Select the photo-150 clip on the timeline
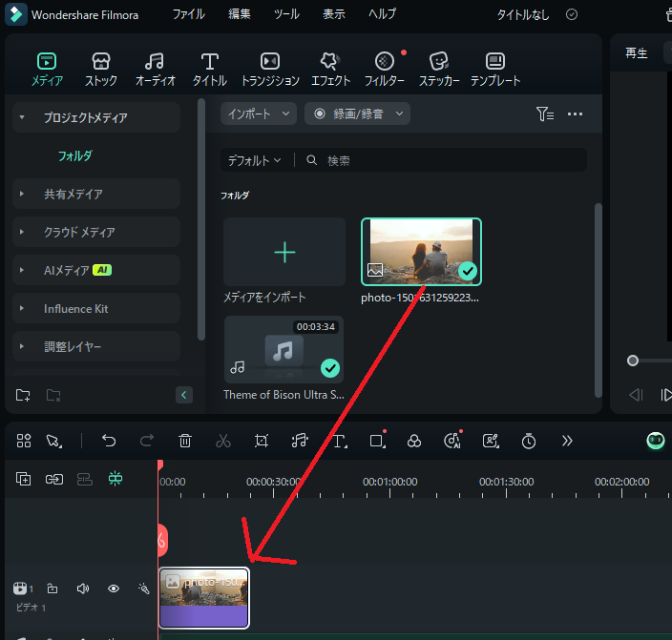The image size is (672, 640). point(204,598)
